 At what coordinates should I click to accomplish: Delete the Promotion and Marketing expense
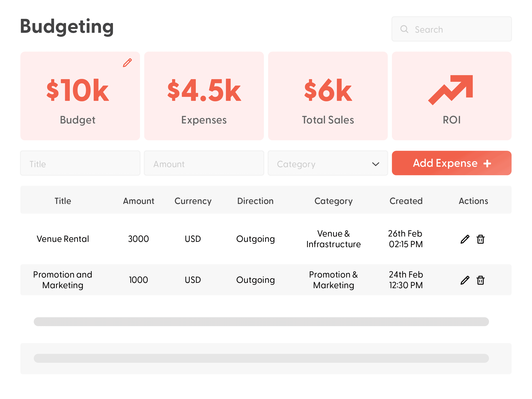pos(480,280)
